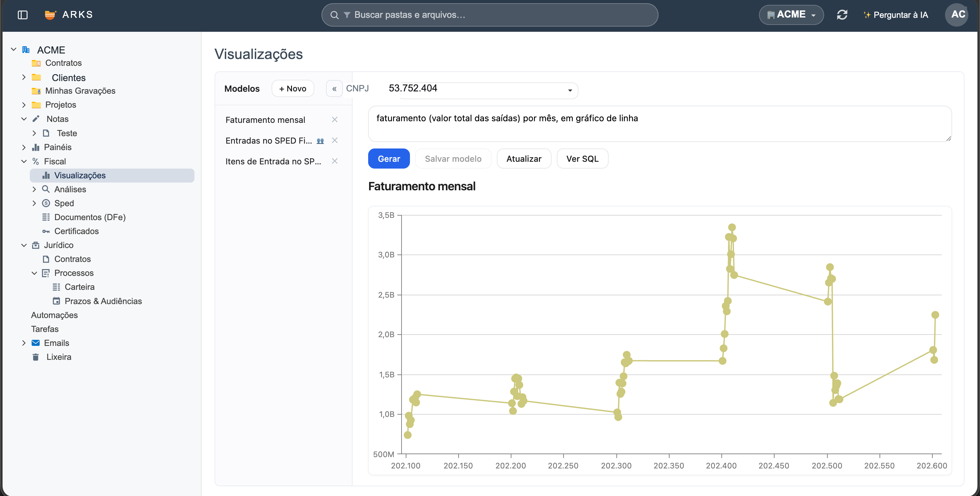The image size is (980, 496).
Task: Open Certificados key icon item
Action: [x=46, y=231]
